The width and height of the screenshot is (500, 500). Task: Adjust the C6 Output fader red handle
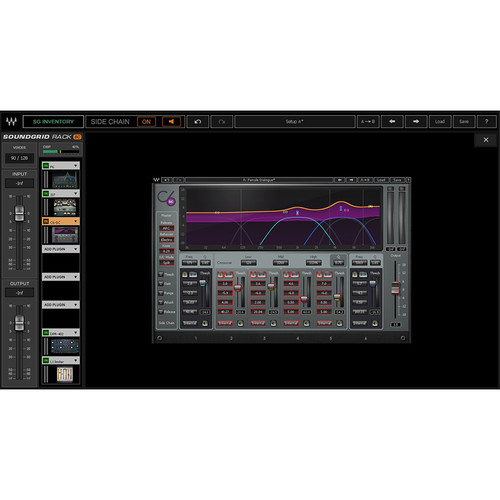click(x=395, y=288)
